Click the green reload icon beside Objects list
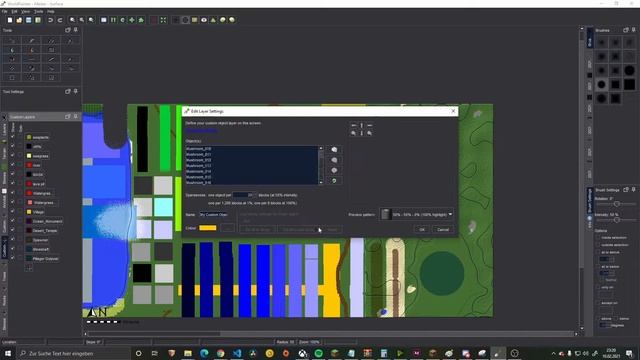This screenshot has height=360, width=640. tap(334, 181)
